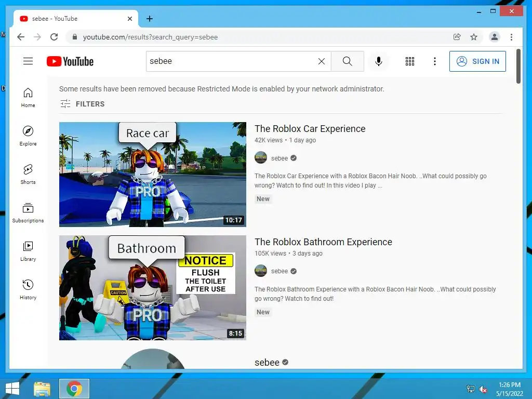This screenshot has height=399, width=532.
Task: Bookmark this page with the star
Action: coord(474,37)
